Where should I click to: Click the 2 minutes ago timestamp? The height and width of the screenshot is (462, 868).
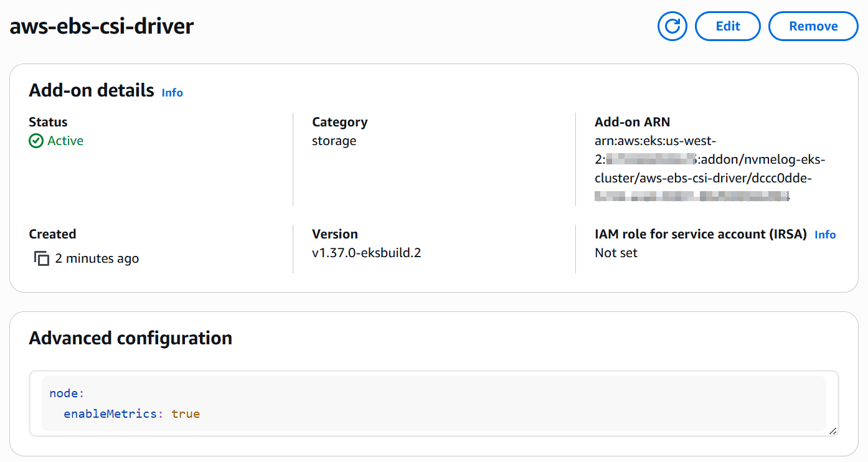[97, 258]
